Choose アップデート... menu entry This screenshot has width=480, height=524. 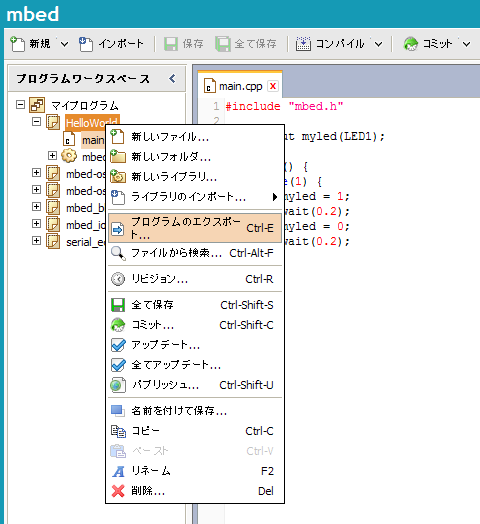point(195,345)
